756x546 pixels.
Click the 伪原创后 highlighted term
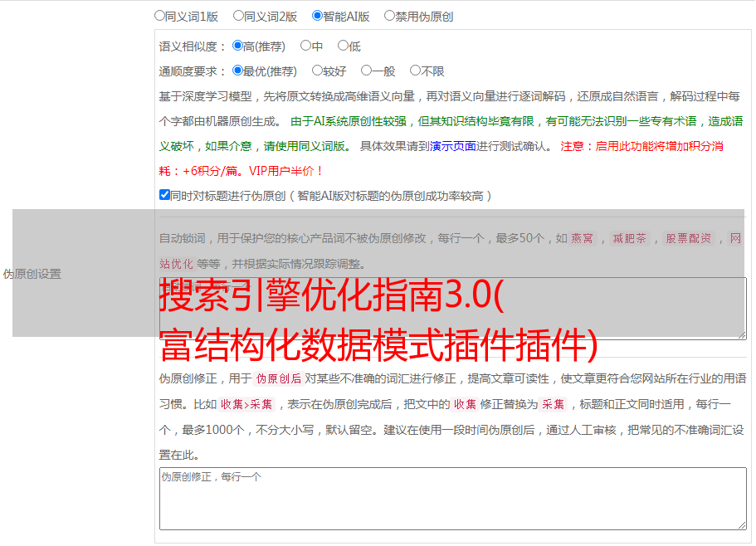tap(279, 378)
